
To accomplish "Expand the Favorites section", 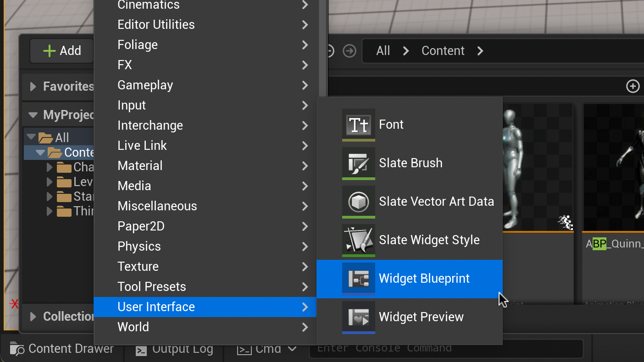I will [x=33, y=87].
